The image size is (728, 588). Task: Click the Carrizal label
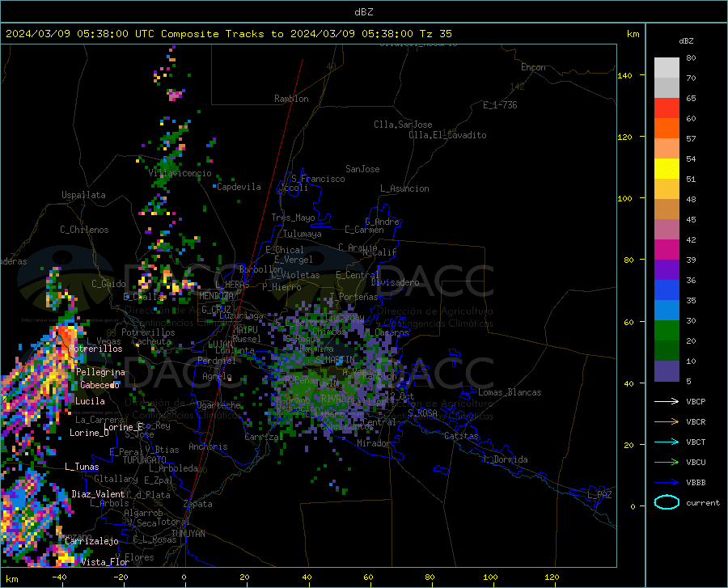[x=264, y=437]
